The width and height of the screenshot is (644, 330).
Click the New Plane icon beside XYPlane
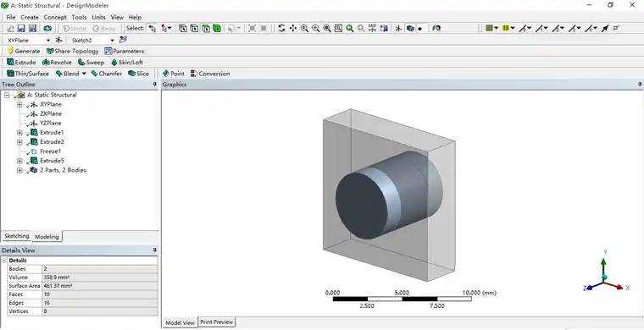click(59, 40)
